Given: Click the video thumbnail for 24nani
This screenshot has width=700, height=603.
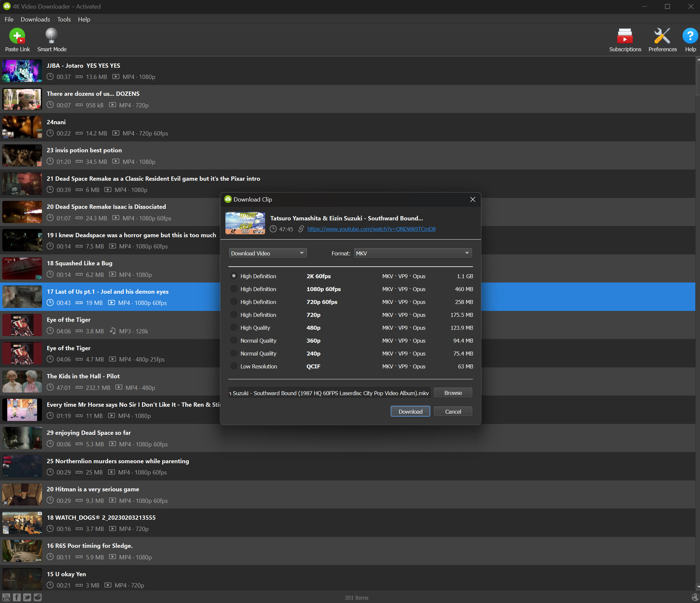Looking at the screenshot, I should click(22, 127).
